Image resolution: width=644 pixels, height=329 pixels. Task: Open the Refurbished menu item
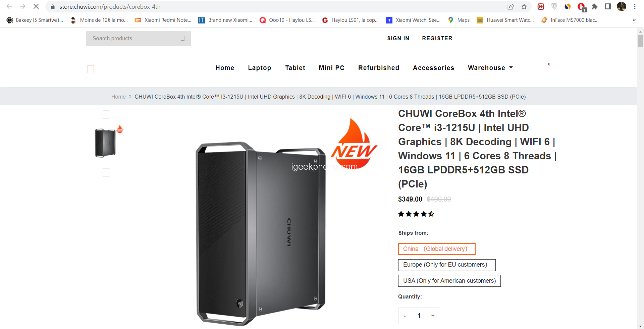tap(379, 68)
